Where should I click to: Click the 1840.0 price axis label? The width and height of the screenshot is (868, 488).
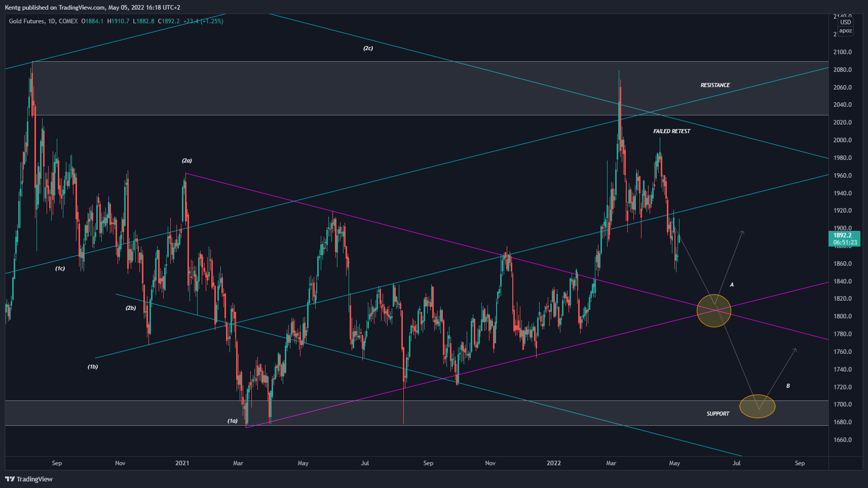click(842, 281)
